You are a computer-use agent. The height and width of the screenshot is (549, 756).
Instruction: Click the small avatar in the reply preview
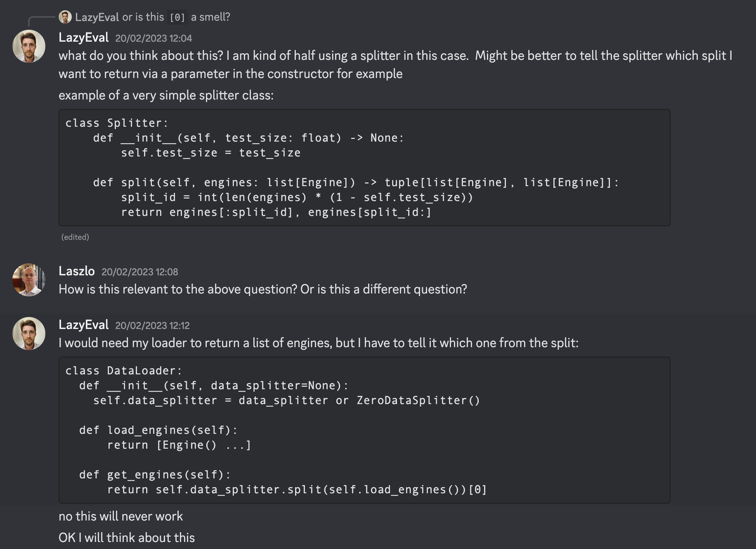(65, 17)
